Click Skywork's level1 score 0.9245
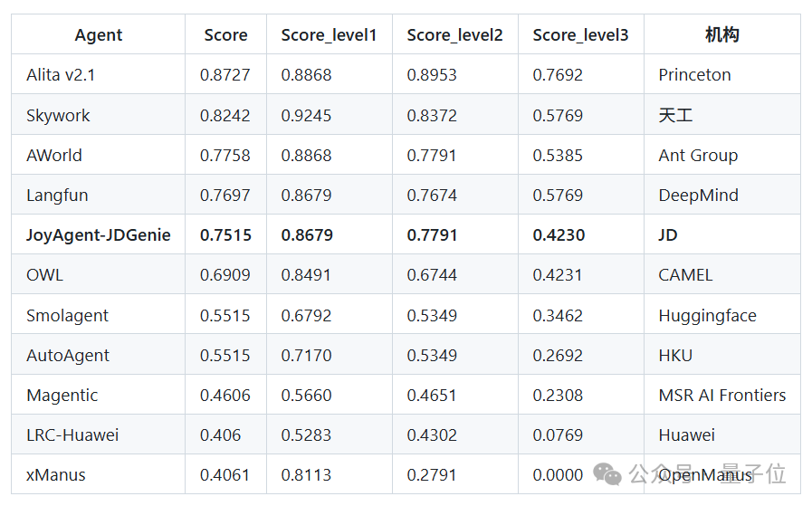This screenshot has height=506, width=812. point(306,115)
